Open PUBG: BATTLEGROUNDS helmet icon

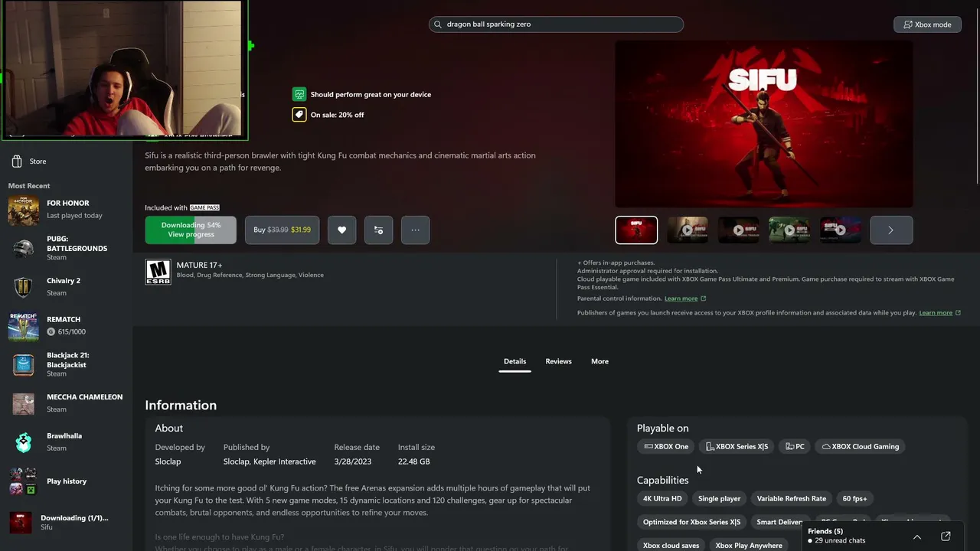coord(24,249)
